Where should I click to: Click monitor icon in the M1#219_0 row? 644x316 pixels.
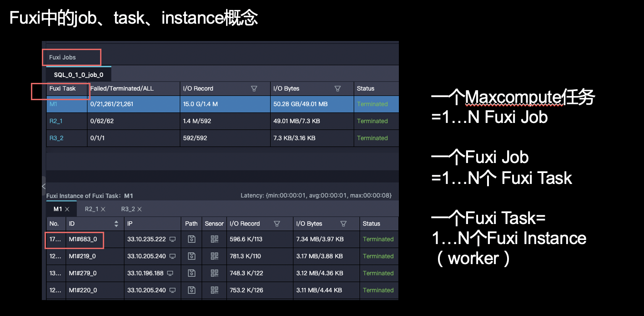(x=172, y=256)
